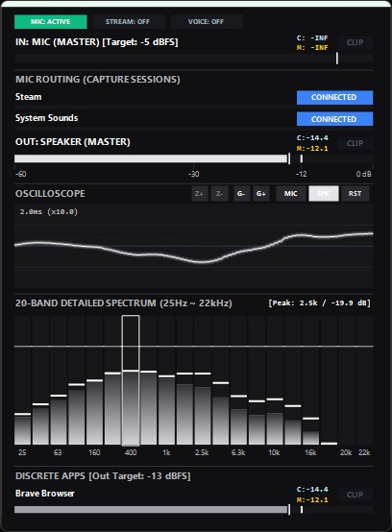Click the IN: MIC (MASTER) target label

(97, 42)
